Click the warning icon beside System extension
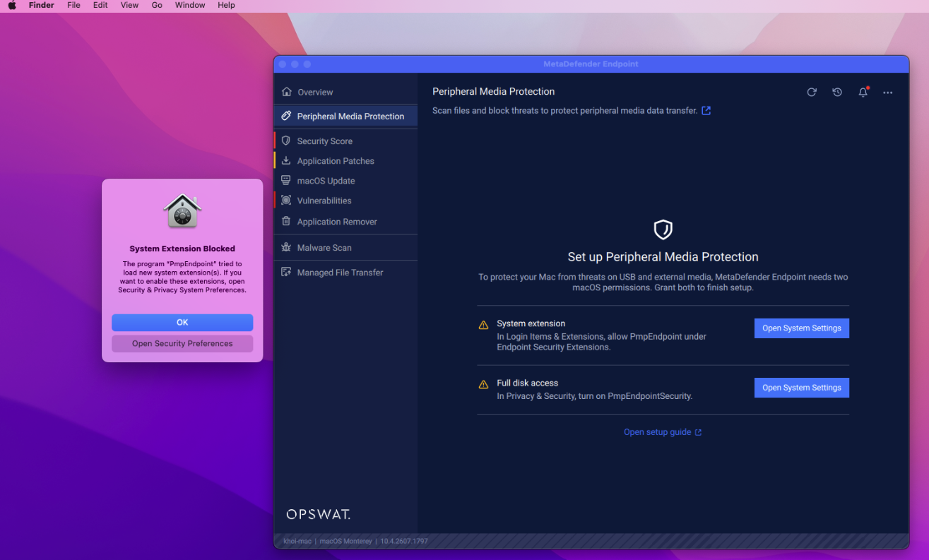 pos(483,326)
